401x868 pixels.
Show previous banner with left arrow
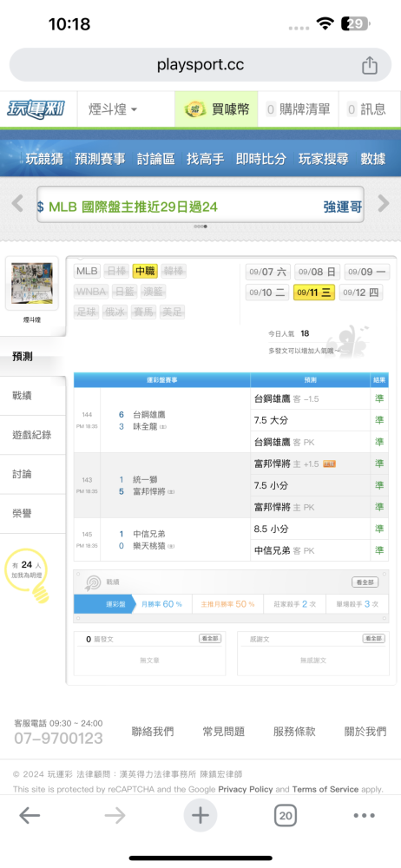[17, 204]
